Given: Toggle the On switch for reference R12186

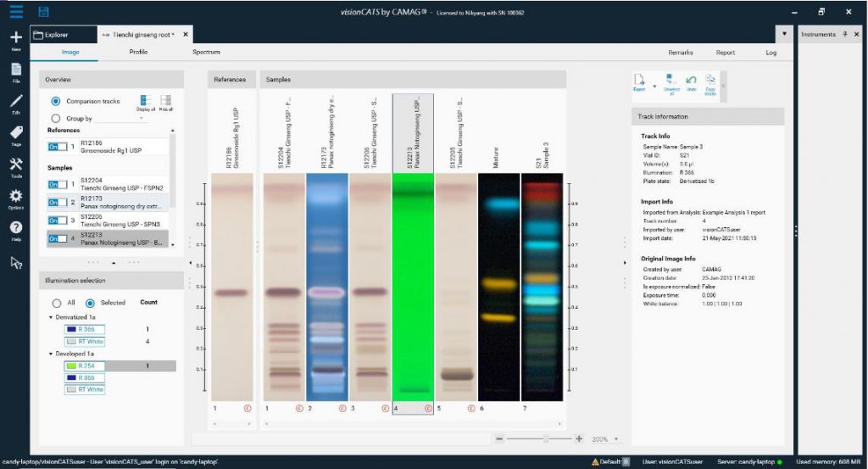Looking at the screenshot, I should coord(58,147).
